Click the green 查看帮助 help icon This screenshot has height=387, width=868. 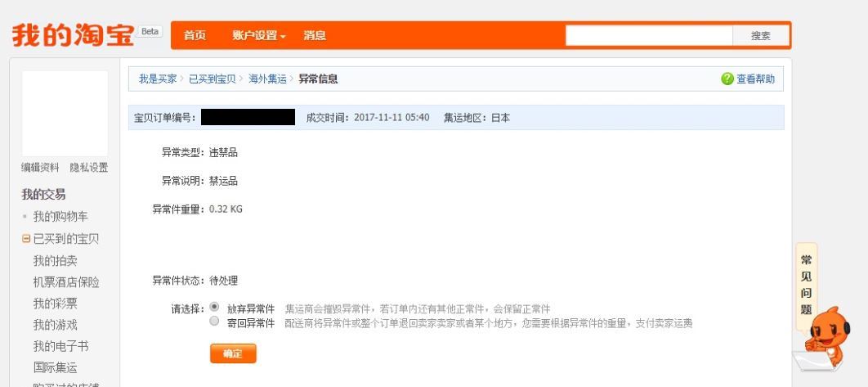coord(727,79)
